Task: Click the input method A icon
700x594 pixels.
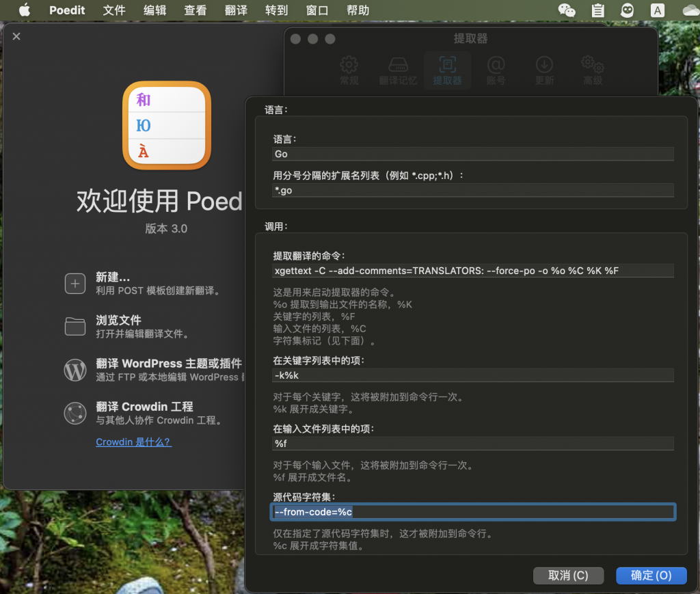Action: pyautogui.click(x=657, y=10)
